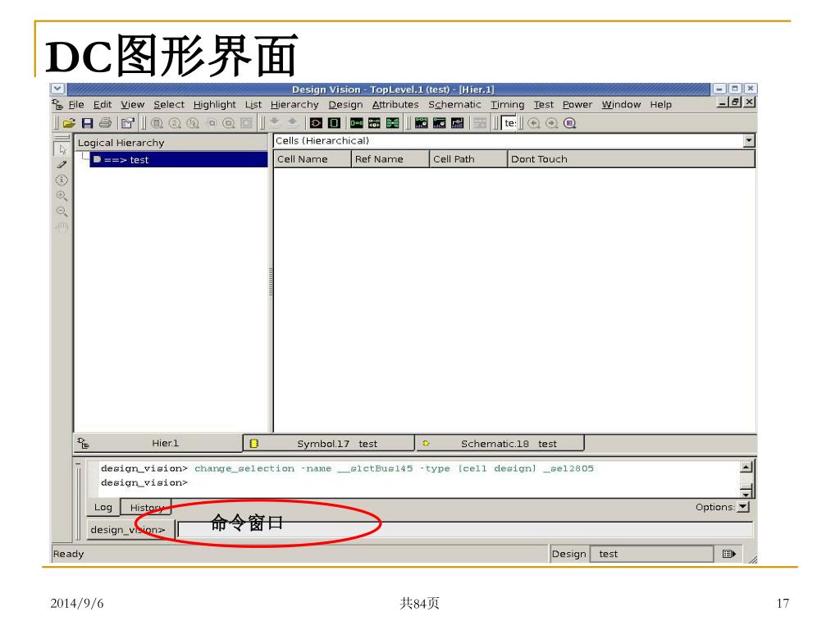This screenshot has height=630, width=840.
Task: Open the Edit menu
Action: [x=103, y=104]
